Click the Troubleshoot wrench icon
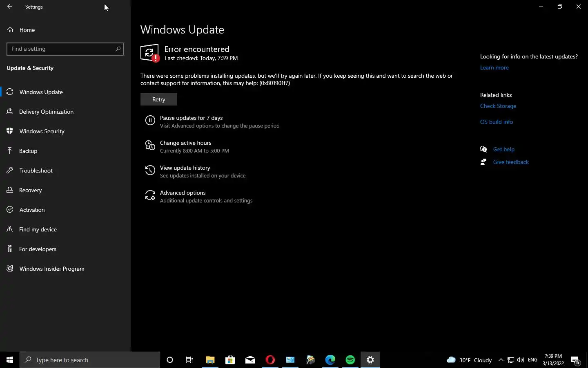Viewport: 588px width, 368px height. (x=10, y=171)
